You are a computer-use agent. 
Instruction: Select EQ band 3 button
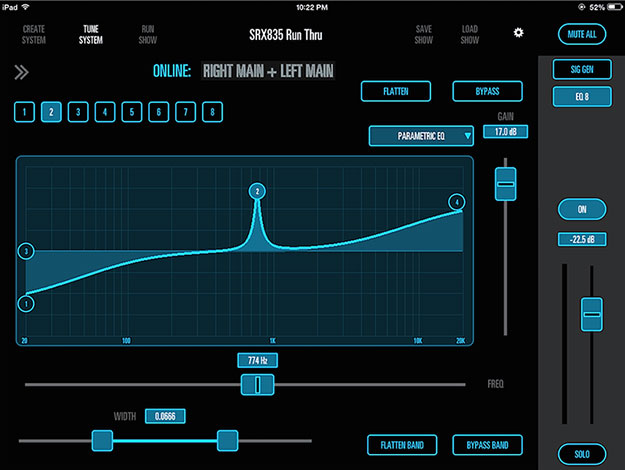coord(78,112)
